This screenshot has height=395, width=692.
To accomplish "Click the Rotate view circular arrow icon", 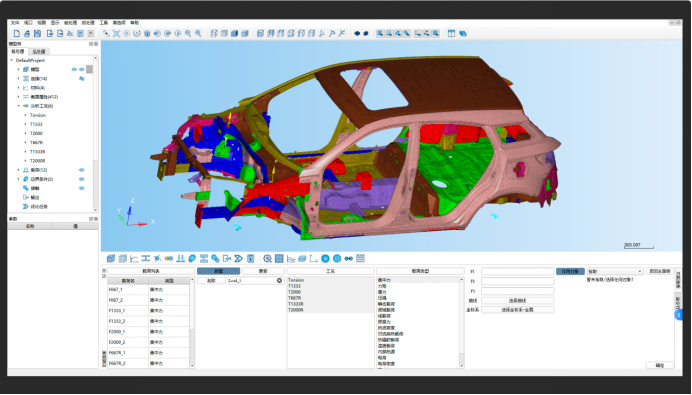I will 137,34.
